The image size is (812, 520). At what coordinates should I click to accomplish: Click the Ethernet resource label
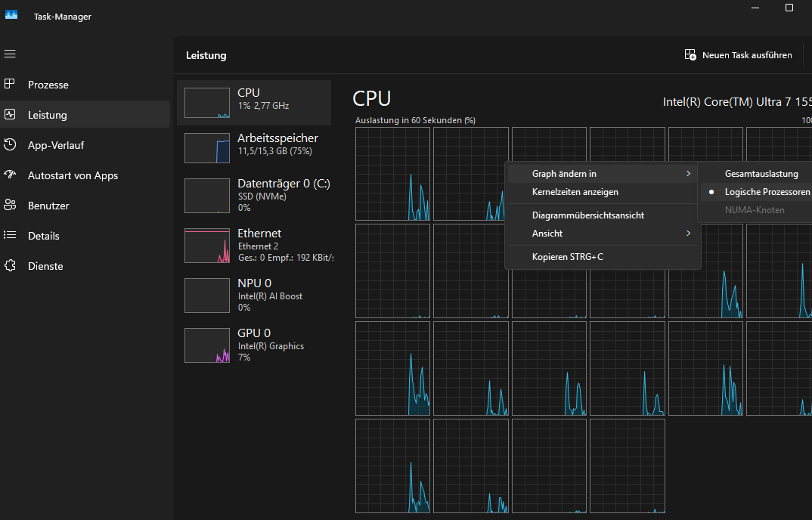[x=259, y=233]
